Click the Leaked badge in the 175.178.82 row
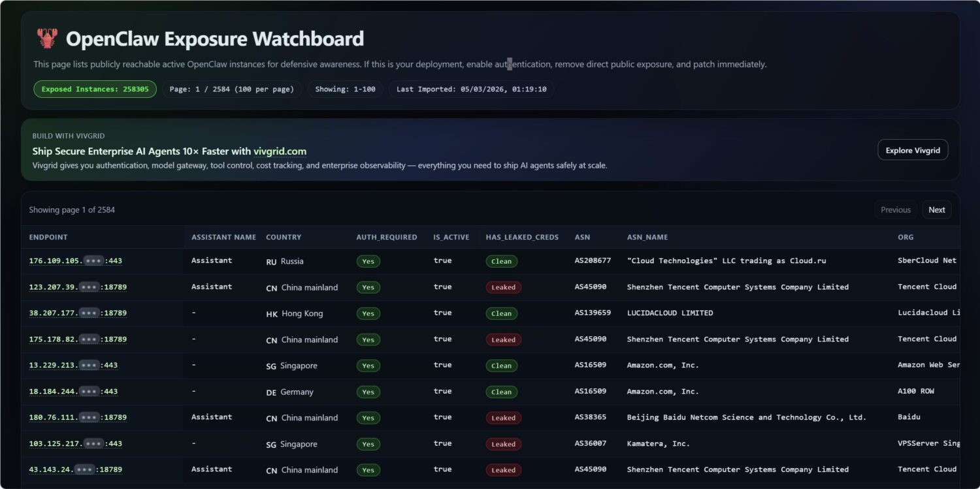 504,339
